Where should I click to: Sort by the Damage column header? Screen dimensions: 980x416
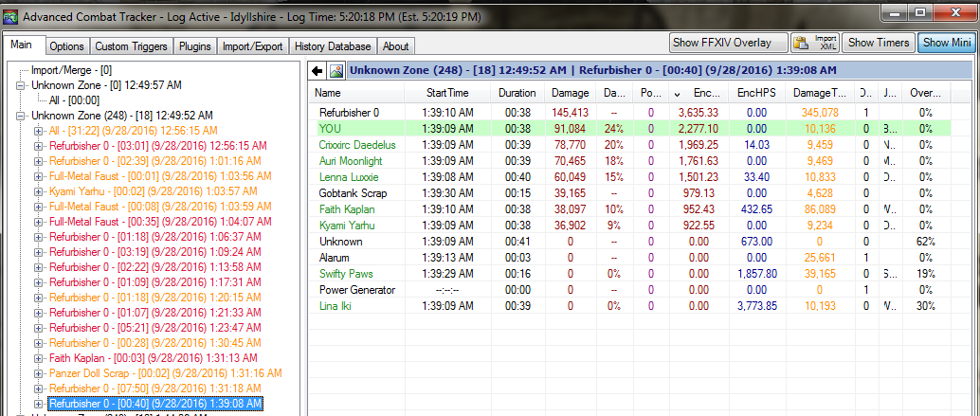[x=570, y=93]
